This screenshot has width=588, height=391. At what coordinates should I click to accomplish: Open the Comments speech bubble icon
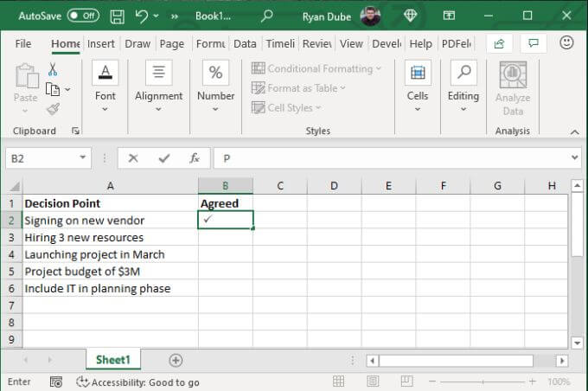pos(534,43)
